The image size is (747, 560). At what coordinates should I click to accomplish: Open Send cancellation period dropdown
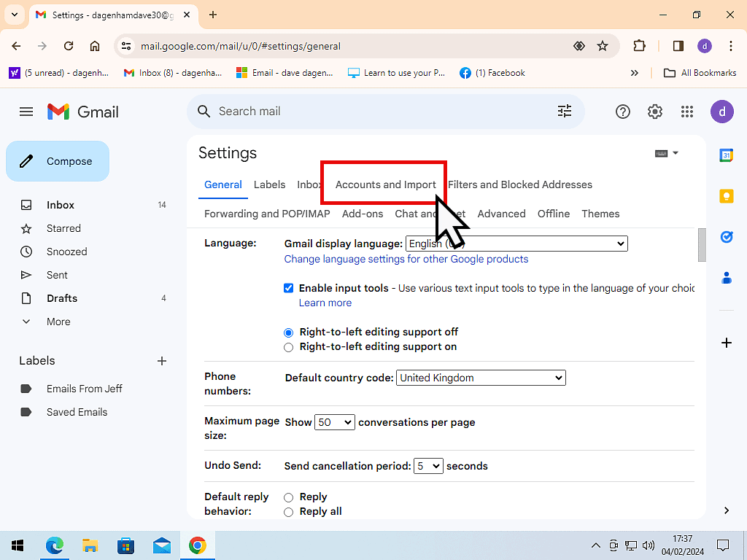tap(428, 466)
